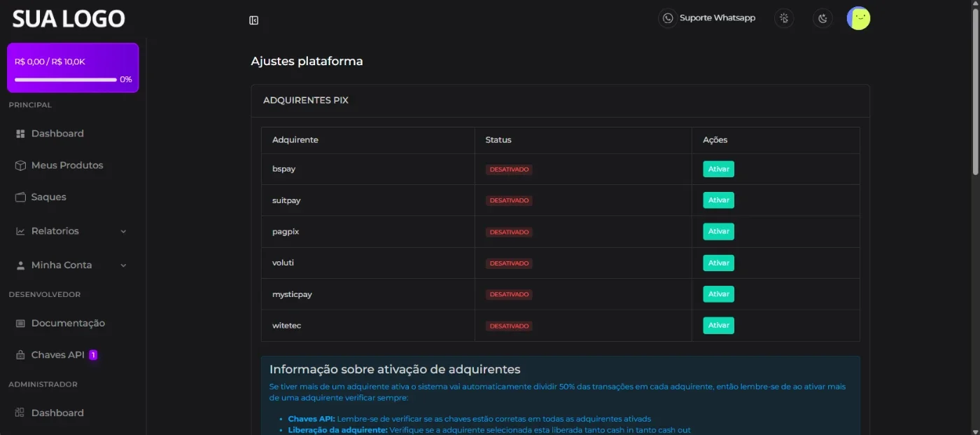Open the Documentação sidebar item
This screenshot has height=435, width=980.
point(69,323)
